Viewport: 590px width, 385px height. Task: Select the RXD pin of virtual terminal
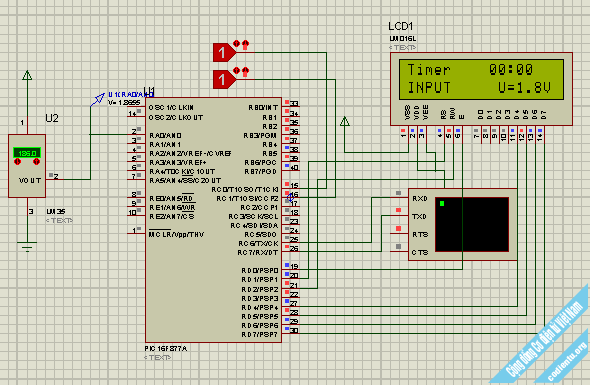point(420,198)
